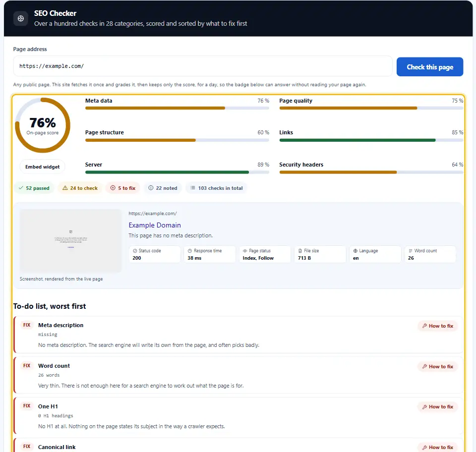Filter by the 5 to fix chip
Screen dimensions: 476x452
[x=122, y=188]
